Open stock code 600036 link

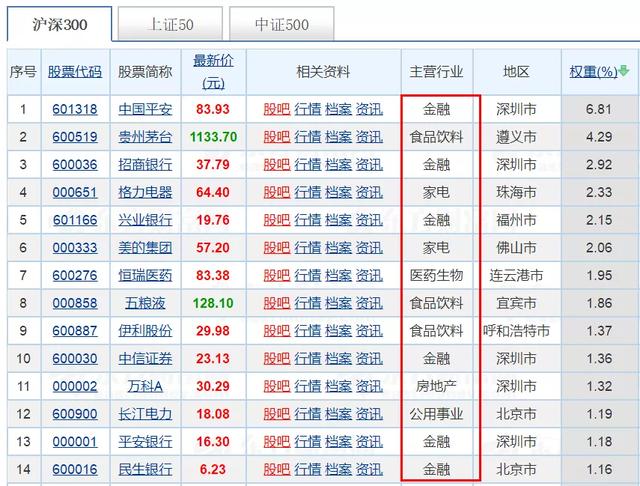point(75,164)
